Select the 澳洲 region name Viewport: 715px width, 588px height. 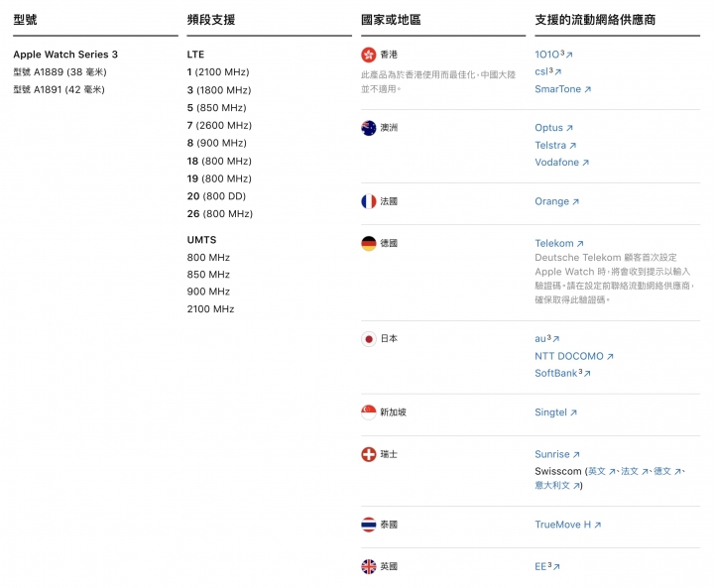(x=389, y=128)
